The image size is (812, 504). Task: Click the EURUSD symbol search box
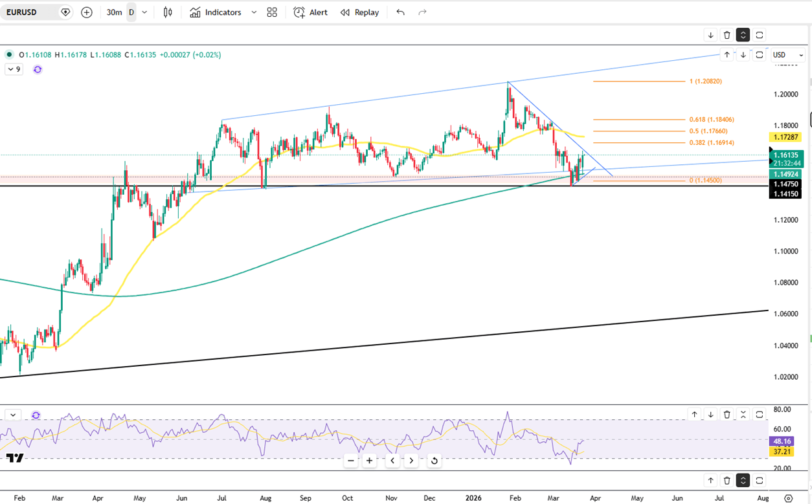(x=32, y=12)
